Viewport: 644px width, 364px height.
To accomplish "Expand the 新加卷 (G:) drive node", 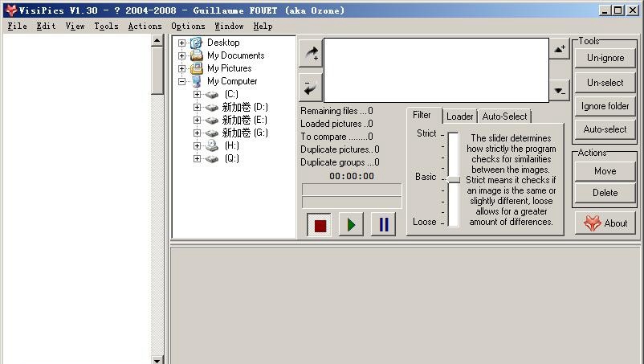I will pyautogui.click(x=198, y=133).
